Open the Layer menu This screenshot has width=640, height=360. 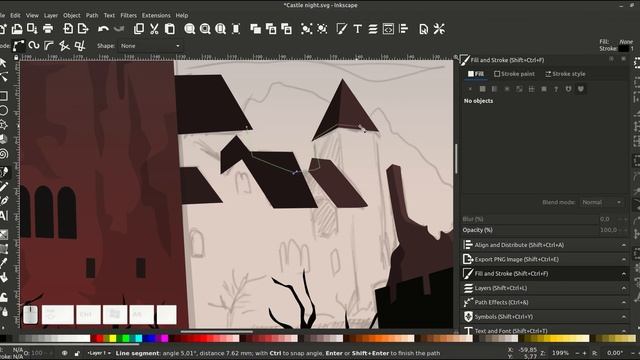pos(51,16)
